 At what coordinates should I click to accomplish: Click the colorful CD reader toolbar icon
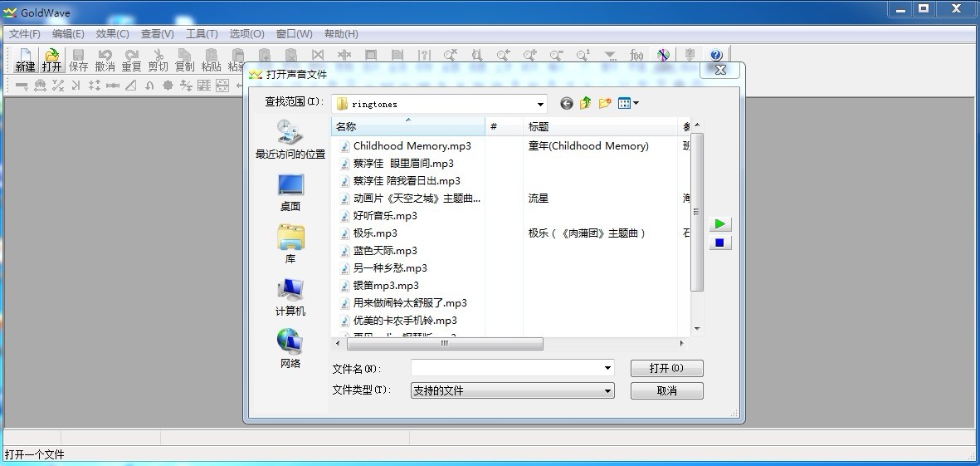(663, 55)
